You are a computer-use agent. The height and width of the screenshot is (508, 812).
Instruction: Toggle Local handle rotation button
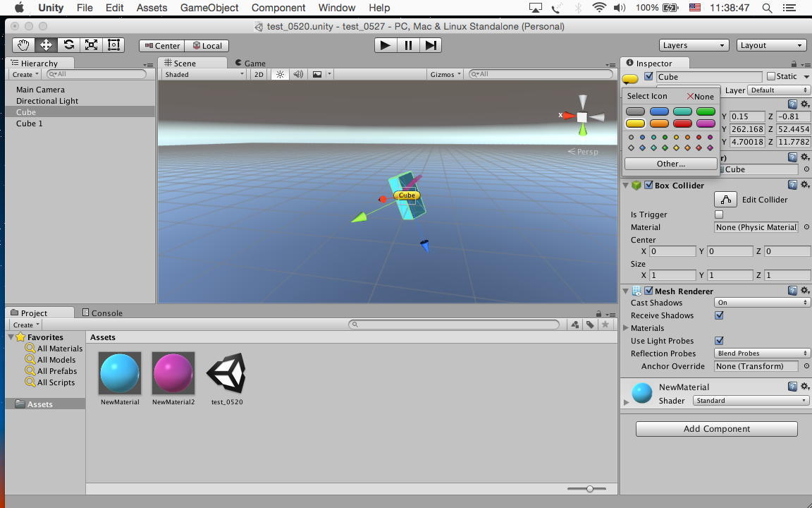click(x=207, y=46)
